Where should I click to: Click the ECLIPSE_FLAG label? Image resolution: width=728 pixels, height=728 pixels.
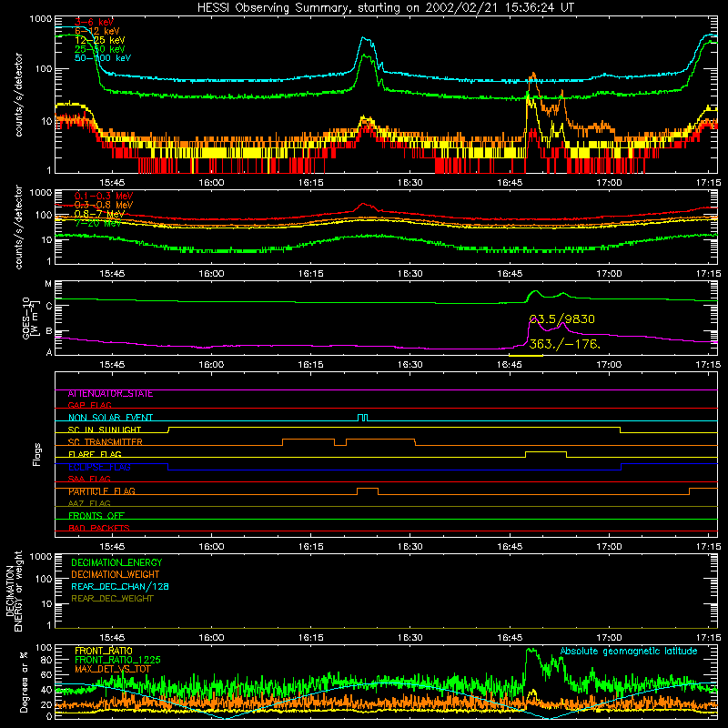pyautogui.click(x=99, y=467)
